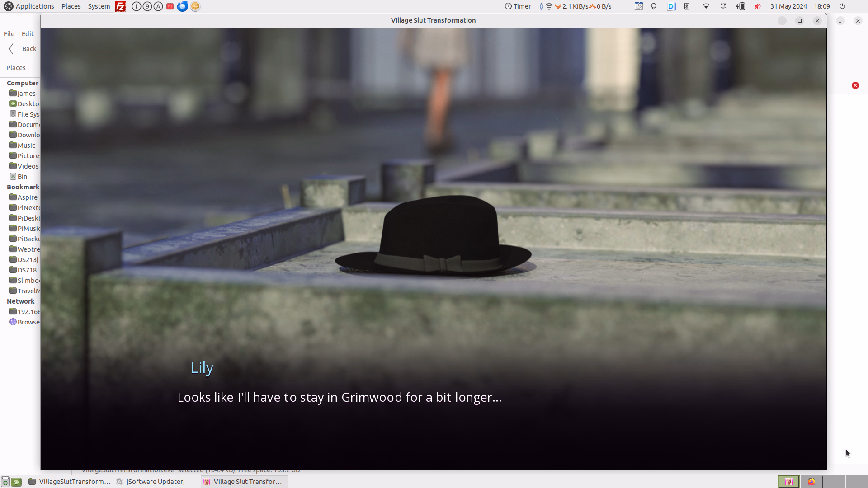
Task: Open the 192.168 network location
Action: [x=25, y=312]
